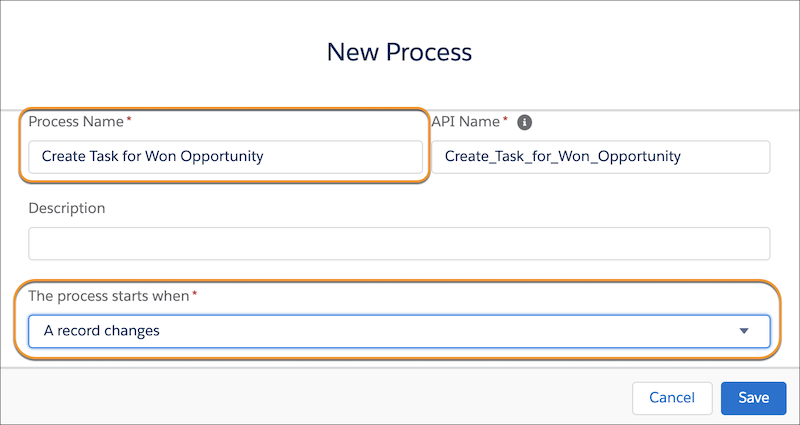This screenshot has width=800, height=425.
Task: Cancel the New Process dialog
Action: [672, 398]
